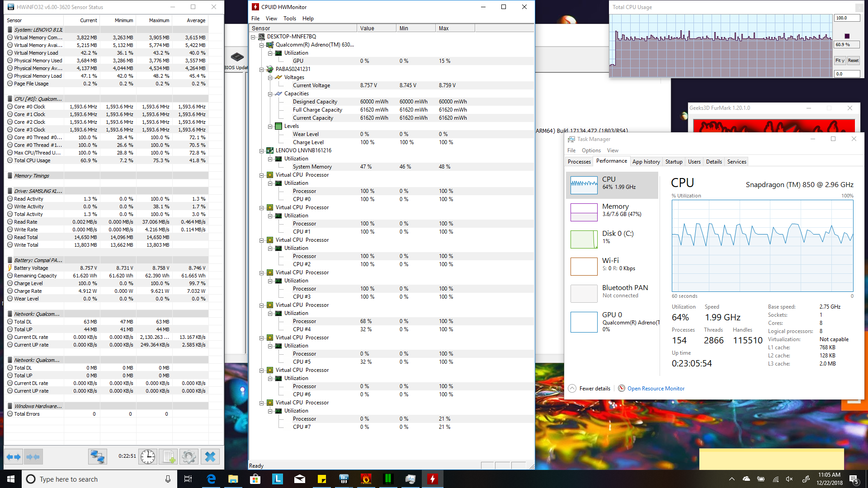Click the Fewer details chevron
This screenshot has height=488, width=868.
click(572, 389)
